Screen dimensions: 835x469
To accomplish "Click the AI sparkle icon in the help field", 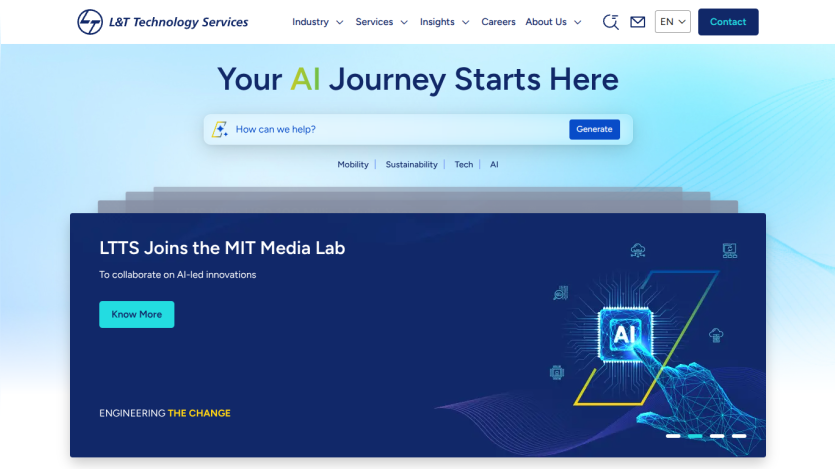I will [x=220, y=129].
